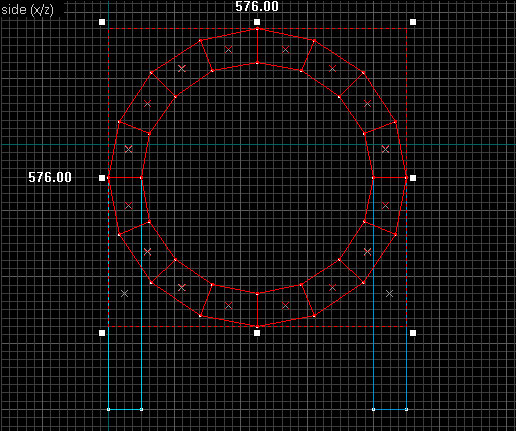Click the ring's inner right vertex
Screen dimensions: 516x431
(373, 178)
